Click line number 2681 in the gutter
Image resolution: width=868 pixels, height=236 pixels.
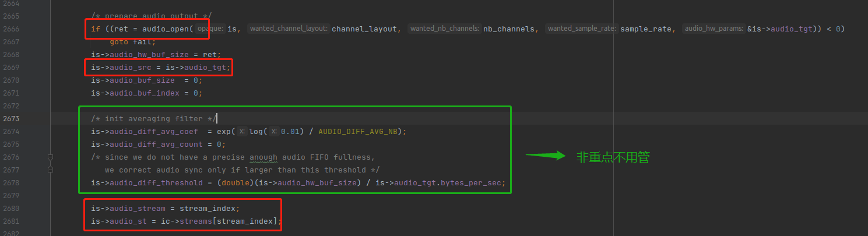[10, 221]
